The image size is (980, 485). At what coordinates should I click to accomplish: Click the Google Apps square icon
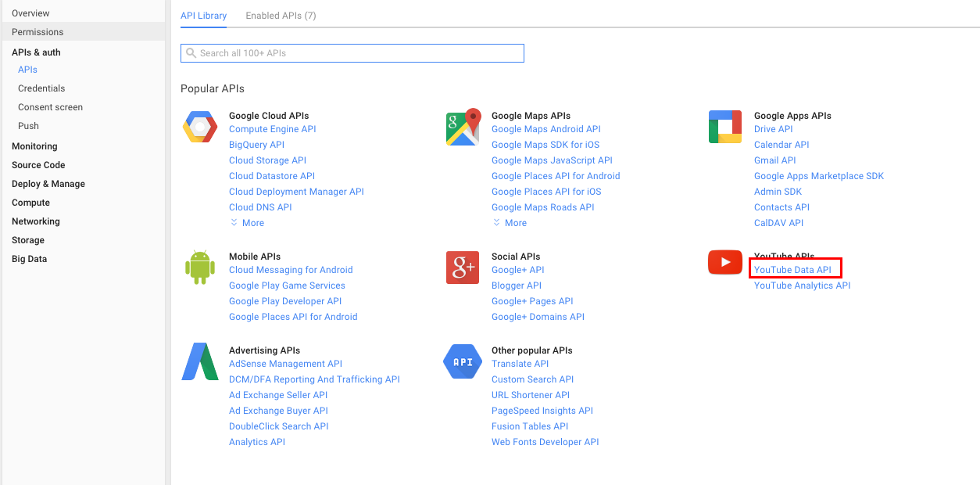[725, 127]
